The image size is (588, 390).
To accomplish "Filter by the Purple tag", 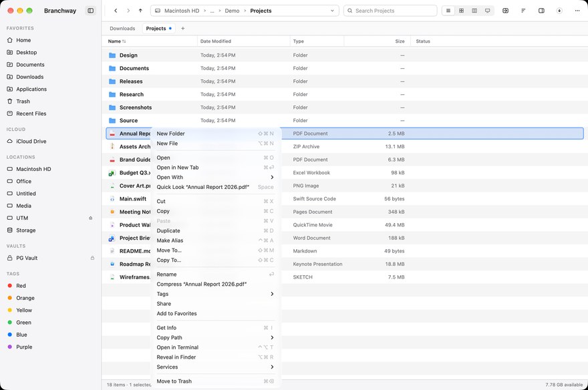I will (x=24, y=347).
